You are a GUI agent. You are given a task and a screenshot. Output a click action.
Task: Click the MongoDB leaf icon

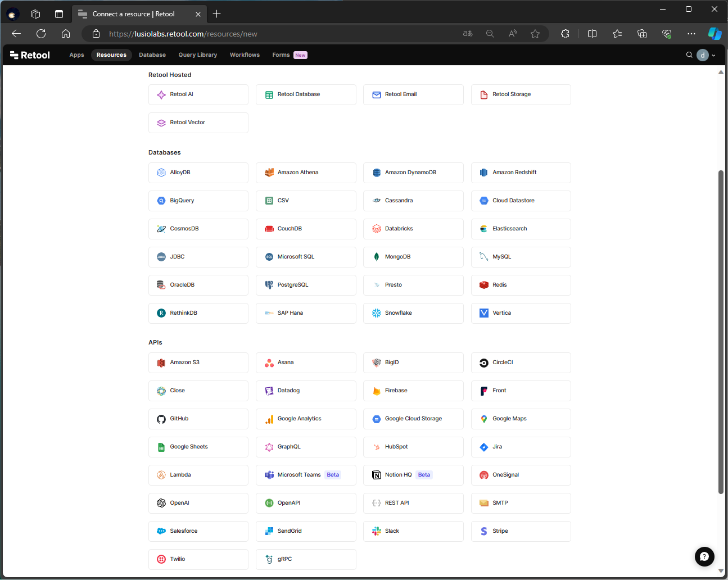[x=377, y=257]
